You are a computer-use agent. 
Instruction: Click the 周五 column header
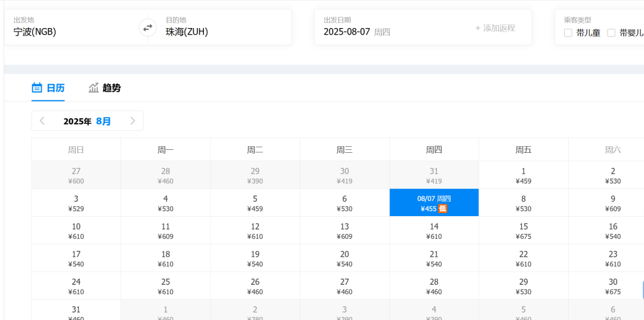(x=524, y=150)
